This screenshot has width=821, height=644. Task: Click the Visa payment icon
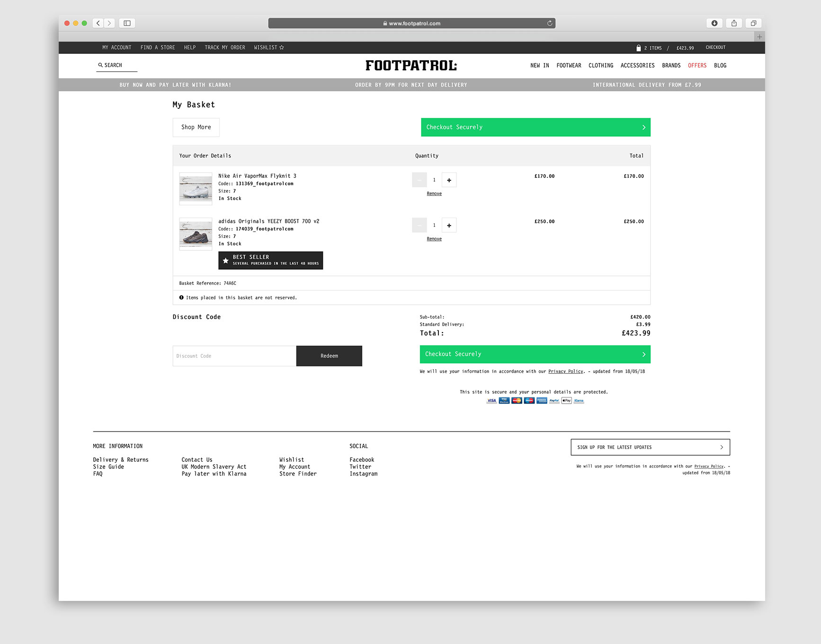tap(491, 401)
